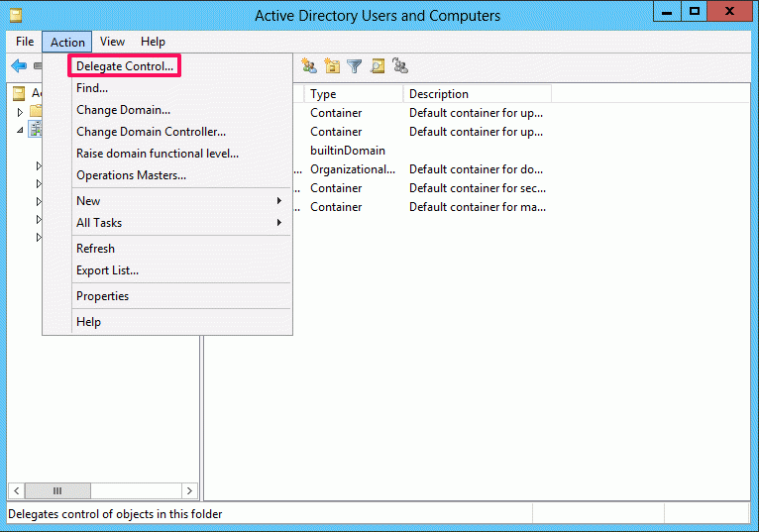Choose Raise domain functional level...
This screenshot has height=532, width=759.
[181, 154]
